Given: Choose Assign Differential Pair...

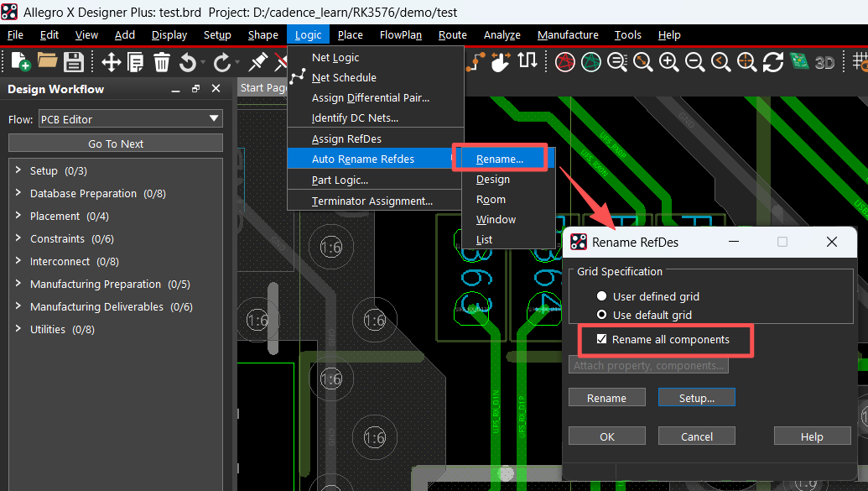Looking at the screenshot, I should tap(371, 97).
